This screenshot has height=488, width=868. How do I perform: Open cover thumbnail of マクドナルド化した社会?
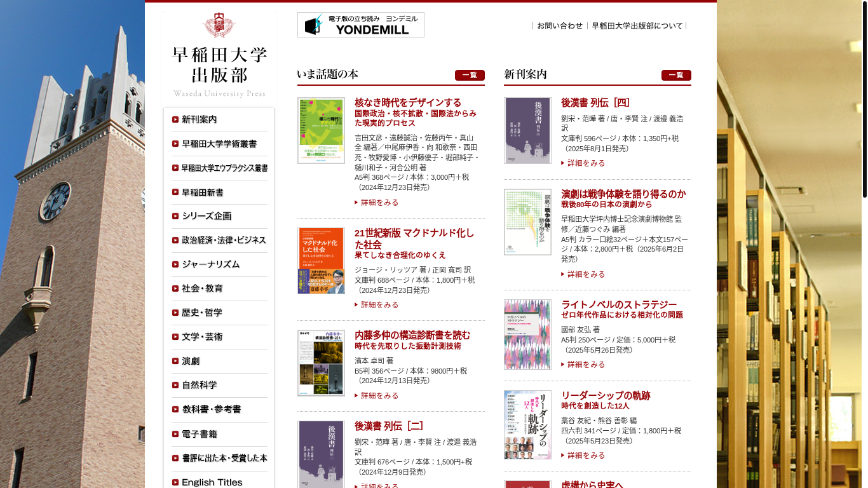pos(321,261)
